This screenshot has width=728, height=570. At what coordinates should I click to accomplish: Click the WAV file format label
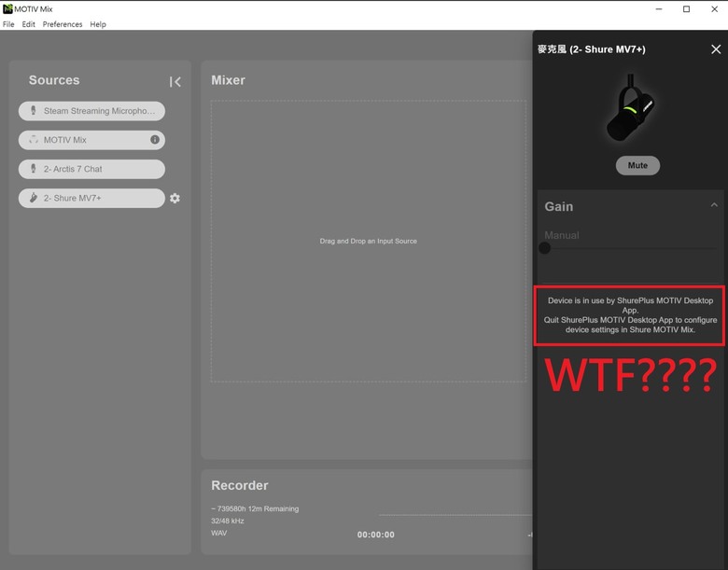tap(219, 533)
